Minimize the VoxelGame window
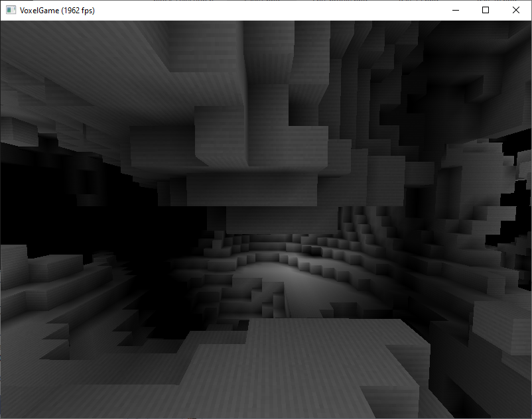 point(456,10)
